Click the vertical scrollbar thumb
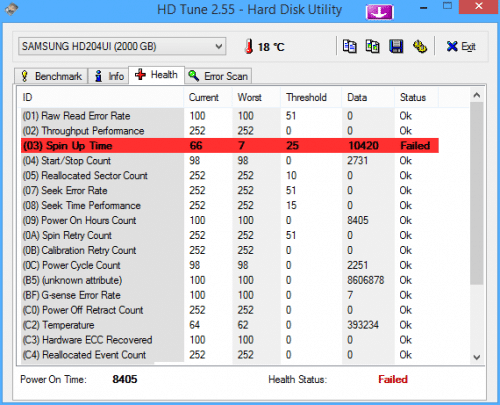The image size is (500, 405). pyautogui.click(x=477, y=193)
